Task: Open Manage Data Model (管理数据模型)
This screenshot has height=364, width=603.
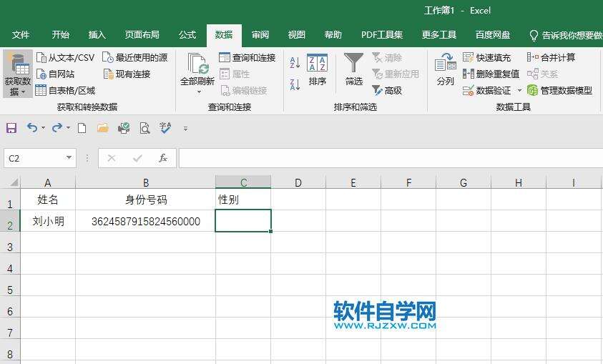Action: tap(559, 90)
